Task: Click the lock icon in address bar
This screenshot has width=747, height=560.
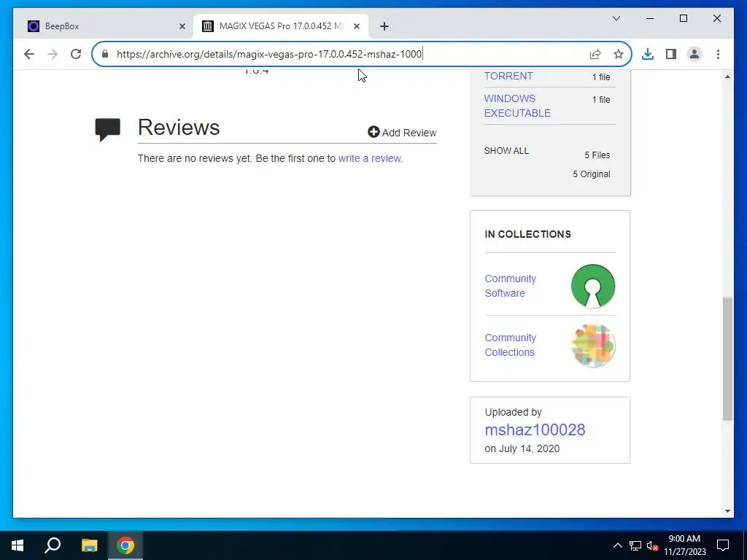Action: [105, 54]
